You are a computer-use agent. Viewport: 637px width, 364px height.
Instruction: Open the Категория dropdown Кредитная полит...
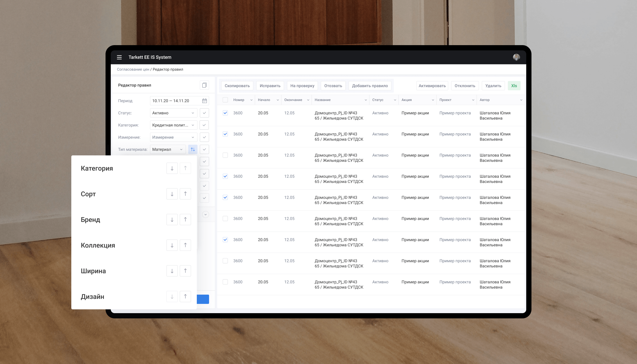pyautogui.click(x=173, y=125)
